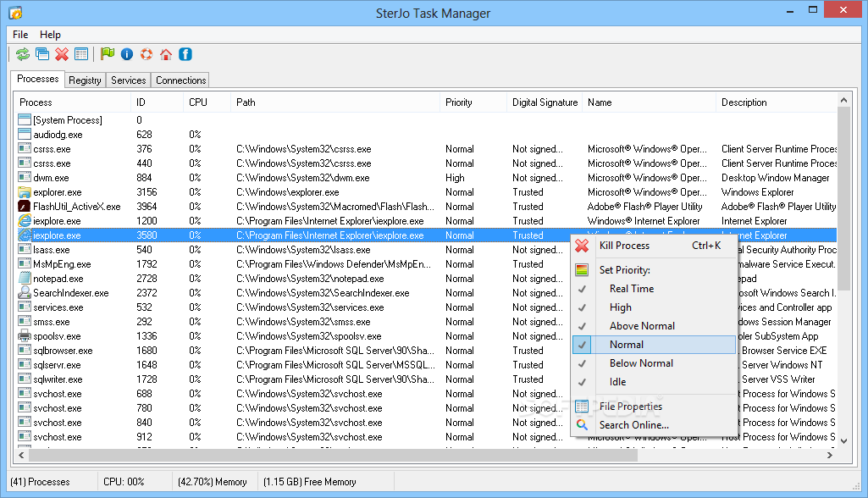Viewport: 868px width, 498px height.
Task: Click the audiodg.exe window icon
Action: tap(25, 134)
